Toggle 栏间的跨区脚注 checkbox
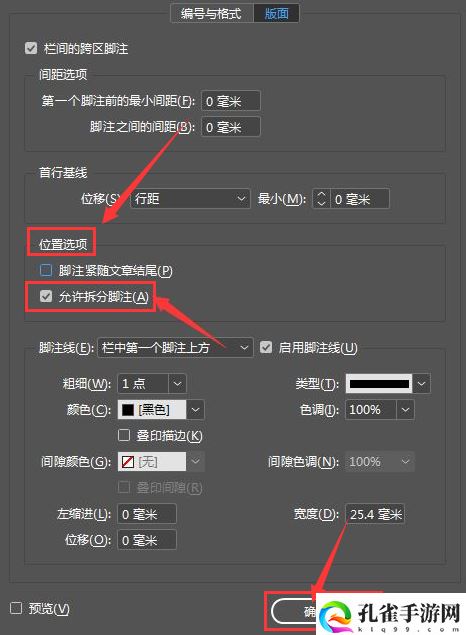Viewport: 466px width, 635px height. 31,49
